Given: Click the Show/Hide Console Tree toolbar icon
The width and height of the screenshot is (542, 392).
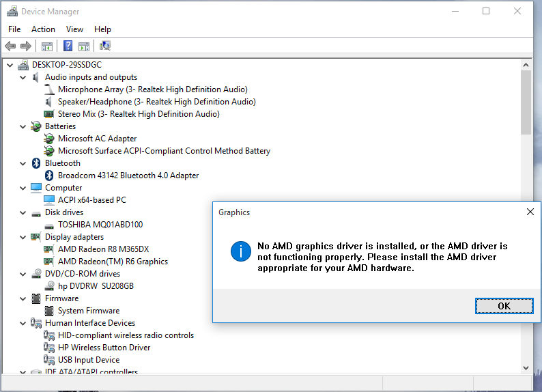Looking at the screenshot, I should 47,46.
